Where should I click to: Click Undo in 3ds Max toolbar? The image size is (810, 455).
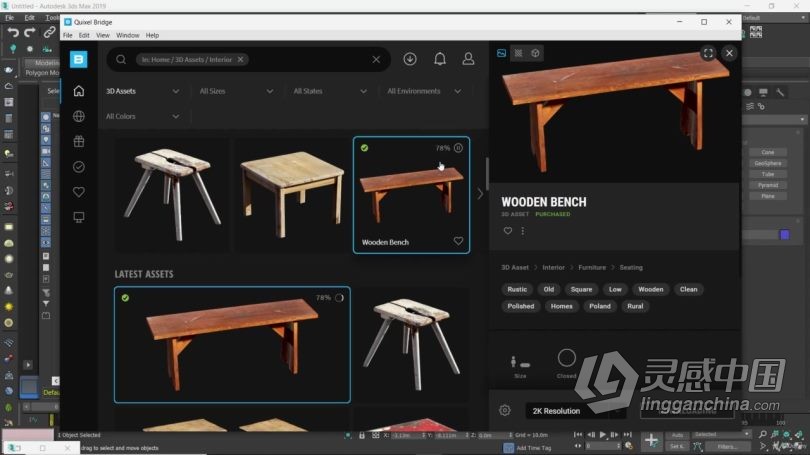pyautogui.click(x=13, y=33)
